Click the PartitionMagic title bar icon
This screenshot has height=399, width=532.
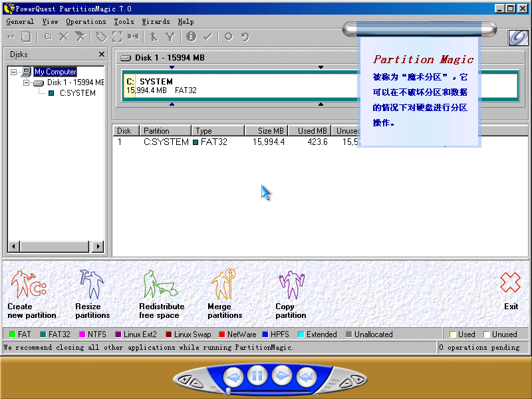(x=9, y=9)
